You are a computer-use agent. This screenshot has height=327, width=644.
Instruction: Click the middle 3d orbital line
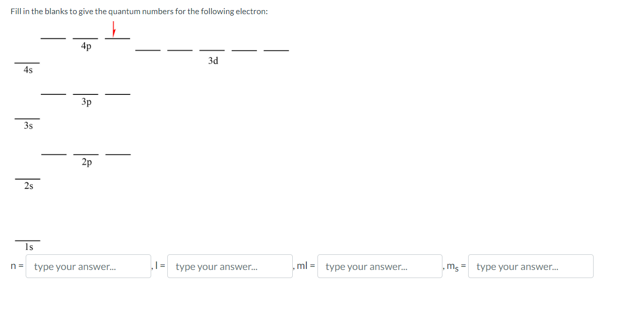pyautogui.click(x=212, y=50)
